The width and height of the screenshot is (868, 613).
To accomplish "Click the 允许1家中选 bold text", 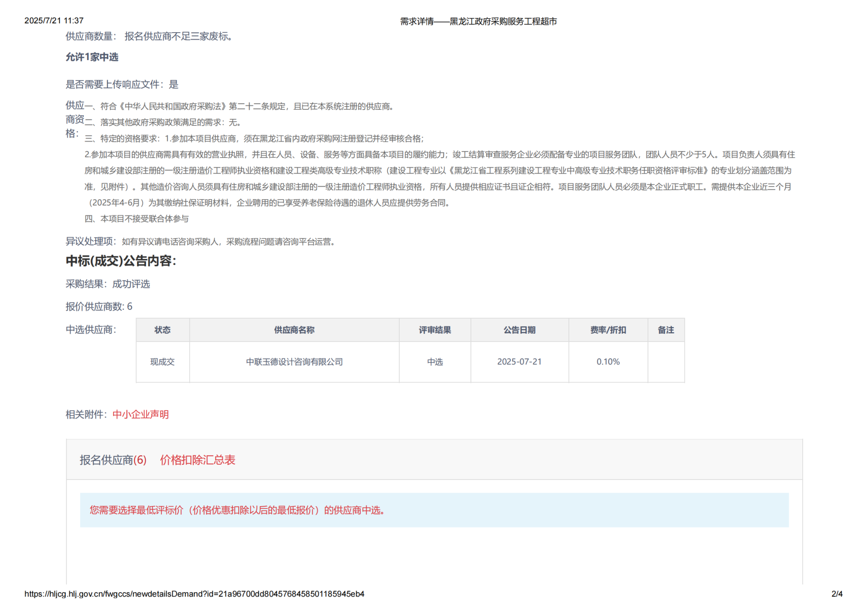I will [x=92, y=57].
